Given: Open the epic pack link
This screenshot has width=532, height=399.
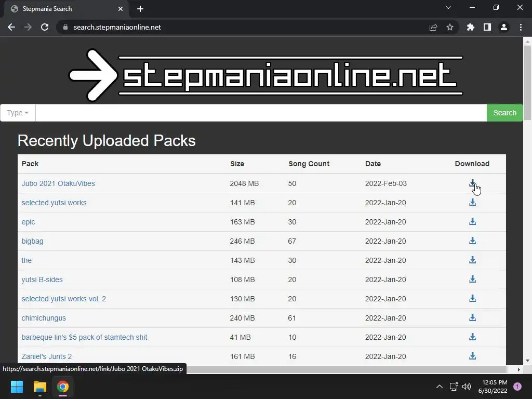Looking at the screenshot, I should (x=28, y=222).
